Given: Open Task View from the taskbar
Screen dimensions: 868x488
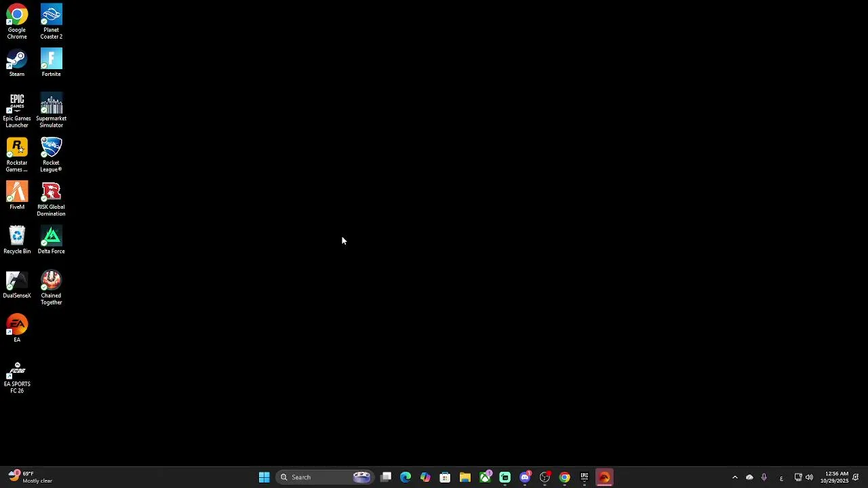Looking at the screenshot, I should 386,477.
